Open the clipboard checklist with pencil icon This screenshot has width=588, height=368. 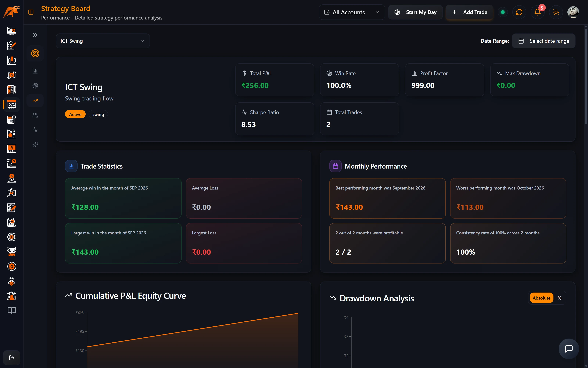click(12, 45)
